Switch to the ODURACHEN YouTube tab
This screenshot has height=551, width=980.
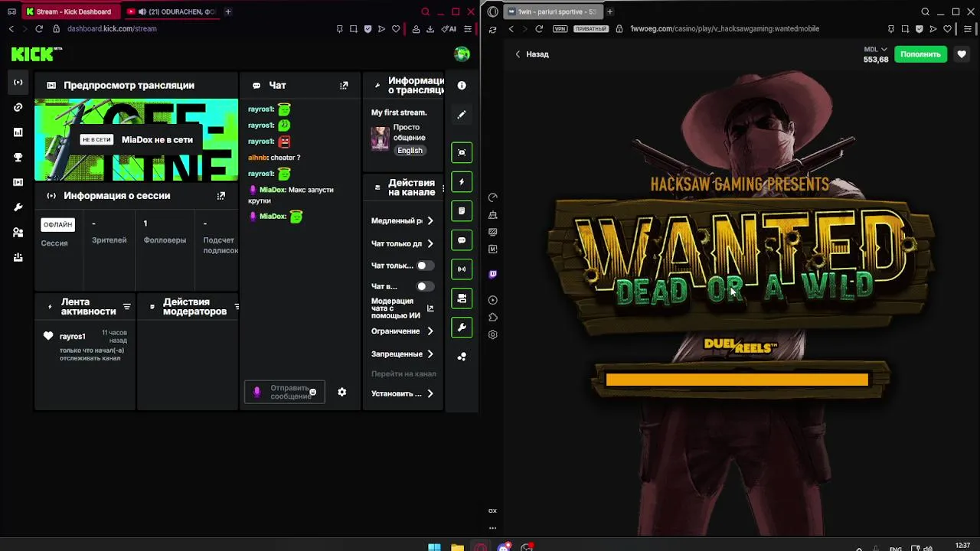click(171, 11)
